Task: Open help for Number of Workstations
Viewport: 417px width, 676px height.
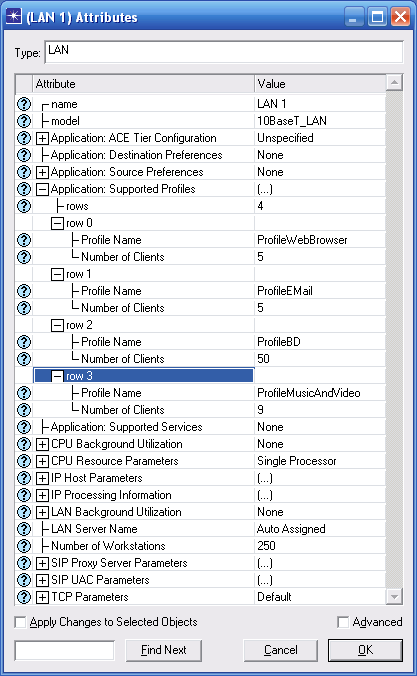Action: pyautogui.click(x=24, y=546)
